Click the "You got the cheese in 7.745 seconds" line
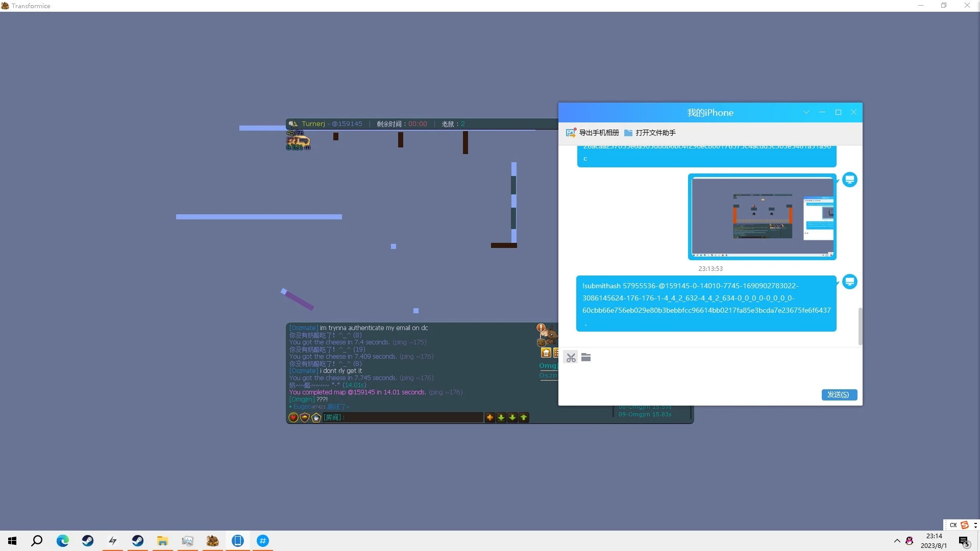 pyautogui.click(x=361, y=378)
